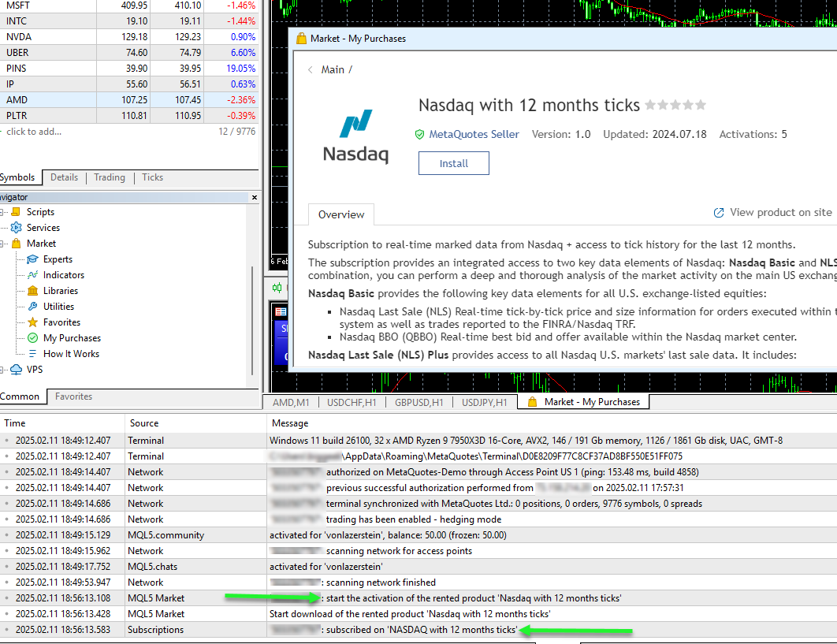Select the Overview tab
The width and height of the screenshot is (837, 644).
point(341,214)
